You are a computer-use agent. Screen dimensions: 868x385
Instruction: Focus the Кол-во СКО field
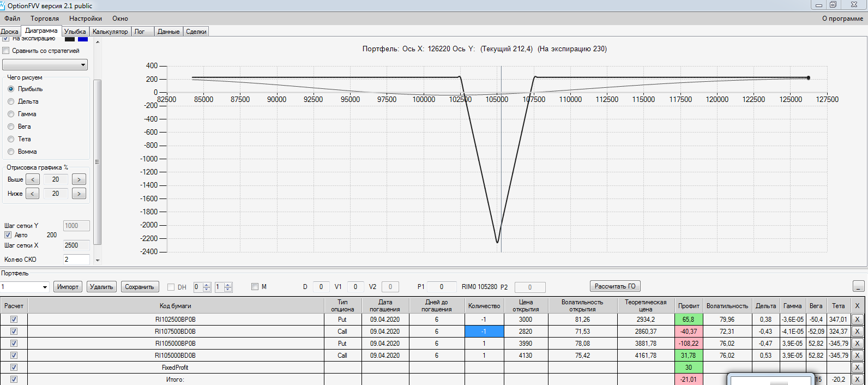76,260
